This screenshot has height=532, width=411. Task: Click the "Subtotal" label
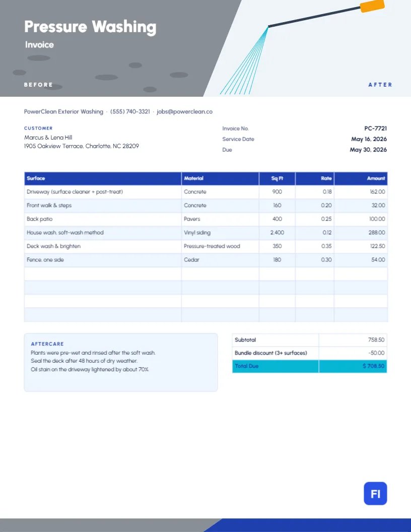tap(245, 340)
